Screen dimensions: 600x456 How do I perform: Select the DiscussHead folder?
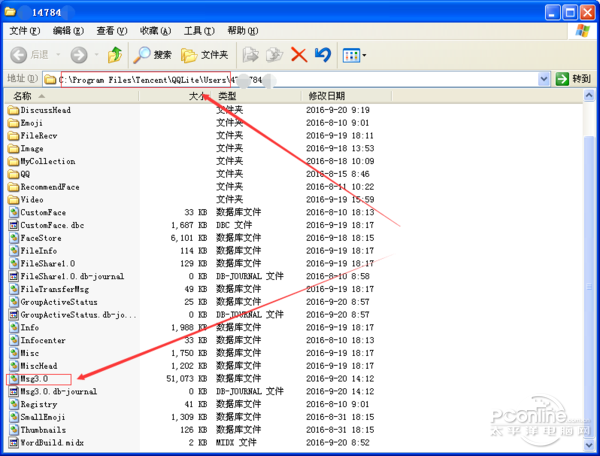(45, 110)
